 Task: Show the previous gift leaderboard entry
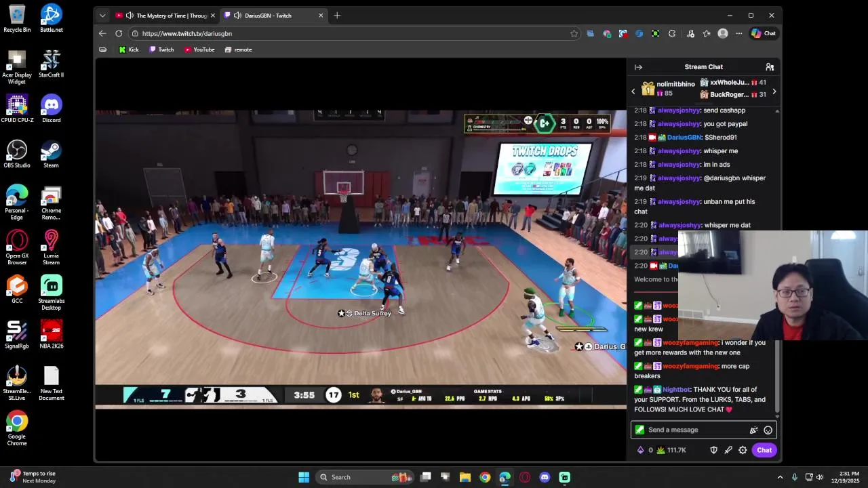(633, 91)
